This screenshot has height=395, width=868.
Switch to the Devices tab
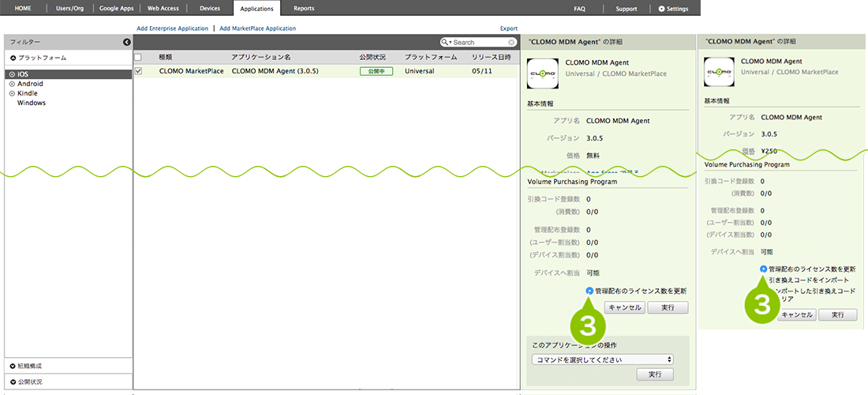click(210, 9)
